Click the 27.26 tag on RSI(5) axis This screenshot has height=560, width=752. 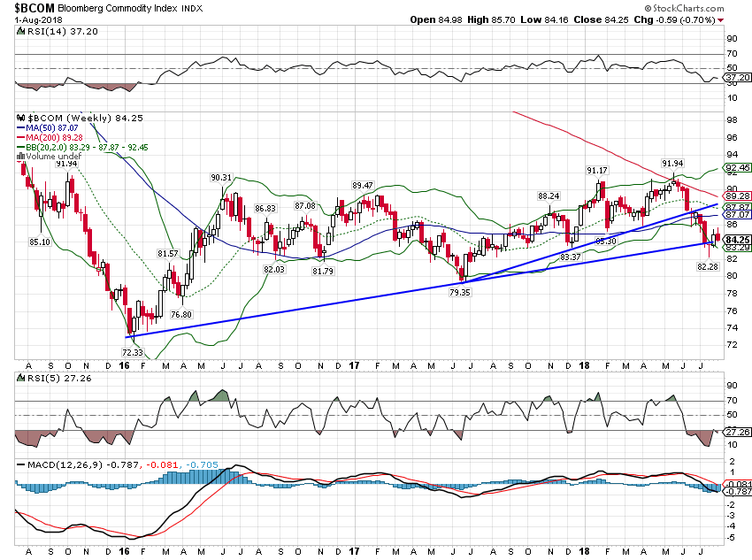coord(738,432)
